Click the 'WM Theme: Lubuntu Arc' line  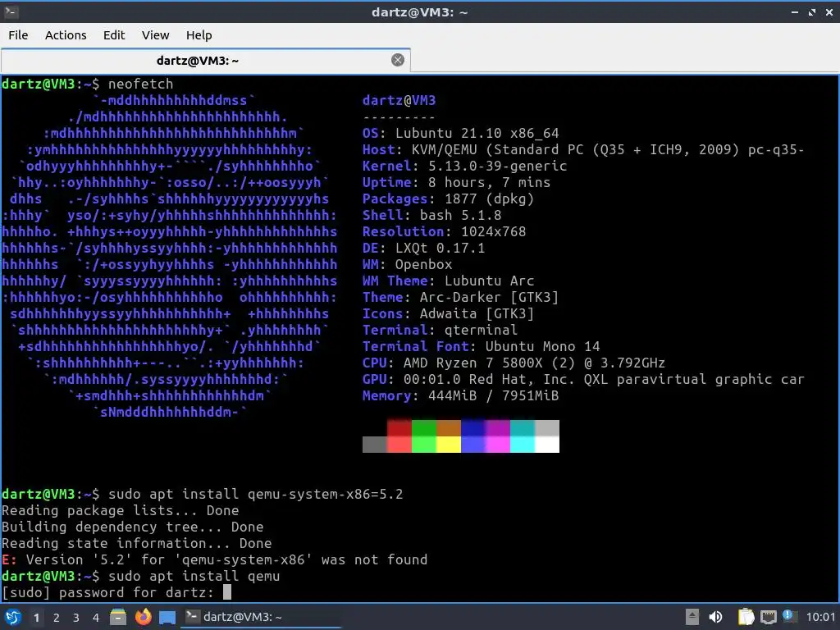click(449, 281)
